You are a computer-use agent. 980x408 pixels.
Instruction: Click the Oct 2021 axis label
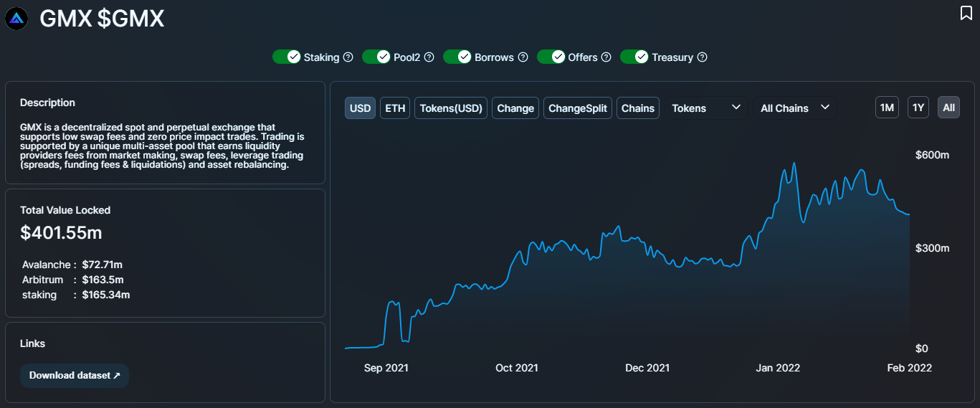coord(517,368)
